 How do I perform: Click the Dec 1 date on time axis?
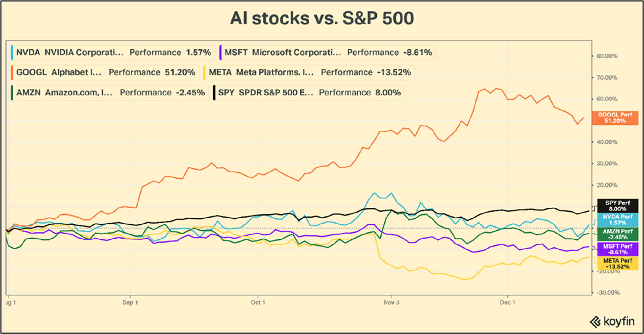point(507,302)
